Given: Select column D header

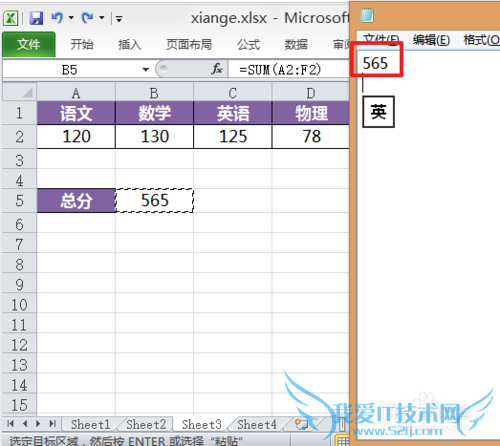Looking at the screenshot, I should pyautogui.click(x=311, y=93).
